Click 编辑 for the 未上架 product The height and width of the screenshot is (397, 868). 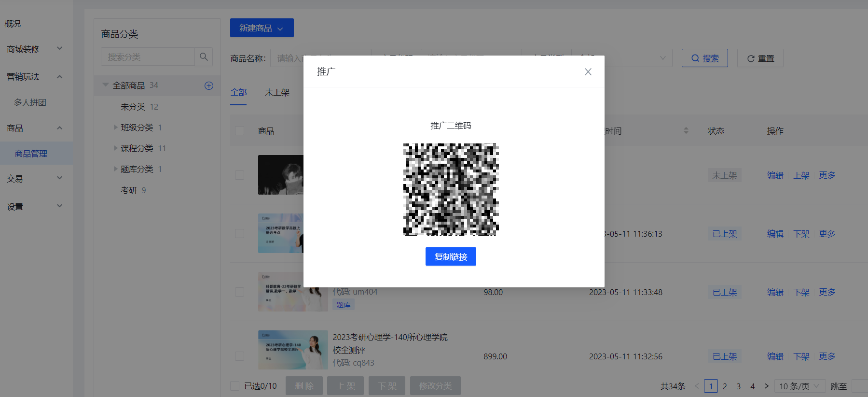[x=775, y=175]
